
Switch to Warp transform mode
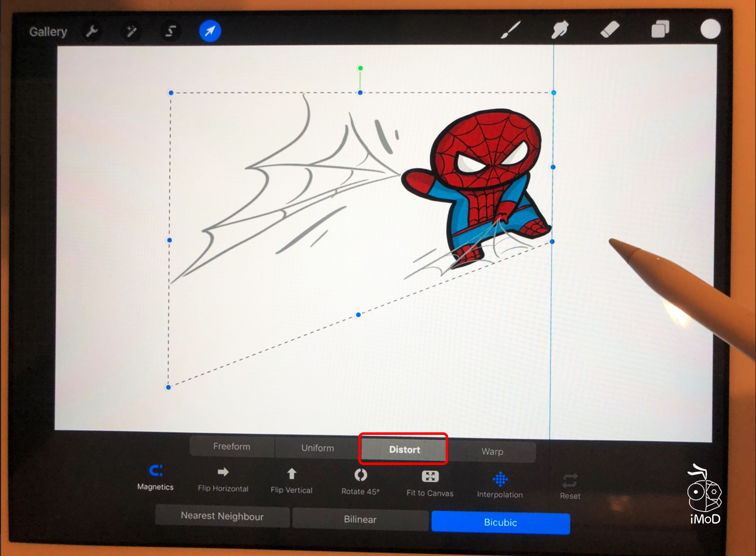point(492,452)
